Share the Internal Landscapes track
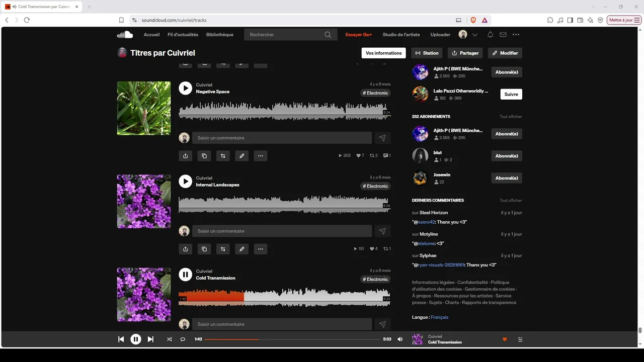 185,249
